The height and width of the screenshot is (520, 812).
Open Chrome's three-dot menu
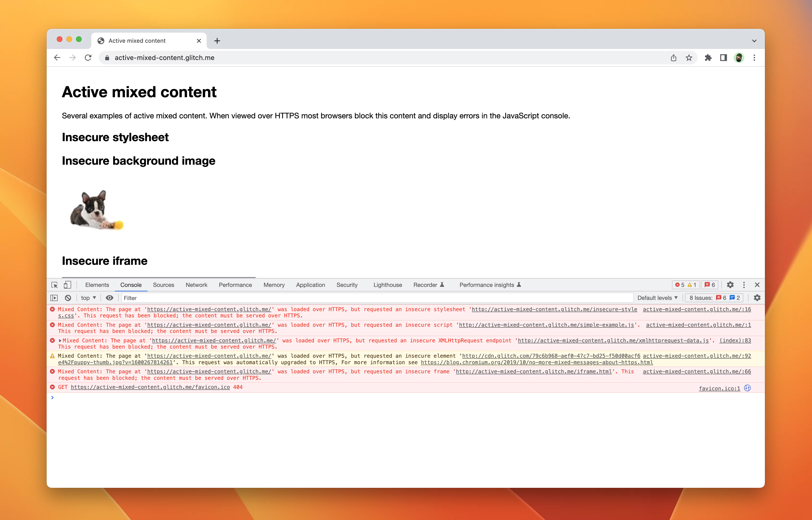point(754,58)
